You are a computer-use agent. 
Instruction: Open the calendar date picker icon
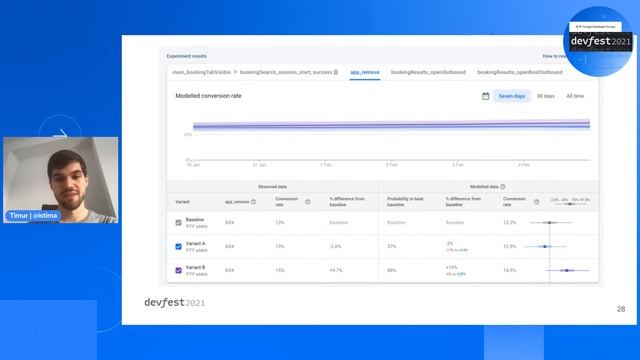coord(485,96)
